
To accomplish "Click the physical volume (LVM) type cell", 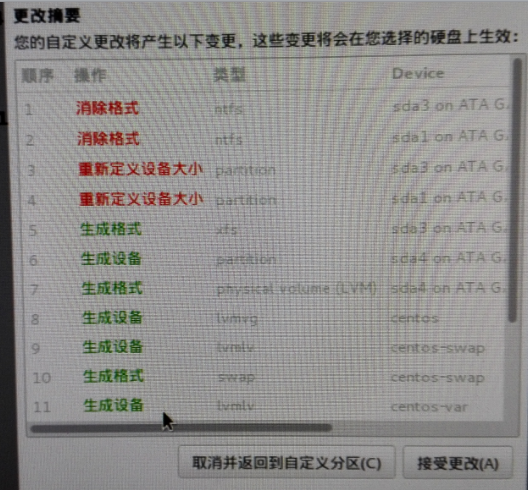I will tap(296, 289).
